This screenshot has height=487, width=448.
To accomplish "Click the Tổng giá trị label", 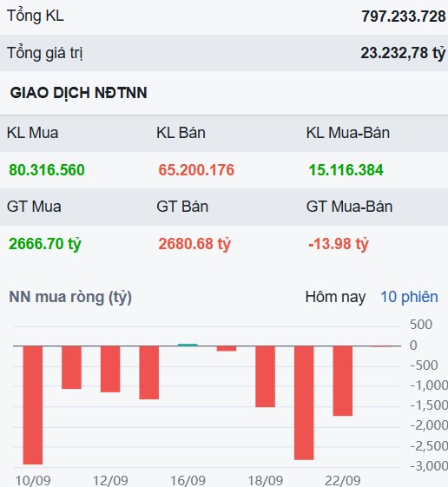I will pos(45,53).
